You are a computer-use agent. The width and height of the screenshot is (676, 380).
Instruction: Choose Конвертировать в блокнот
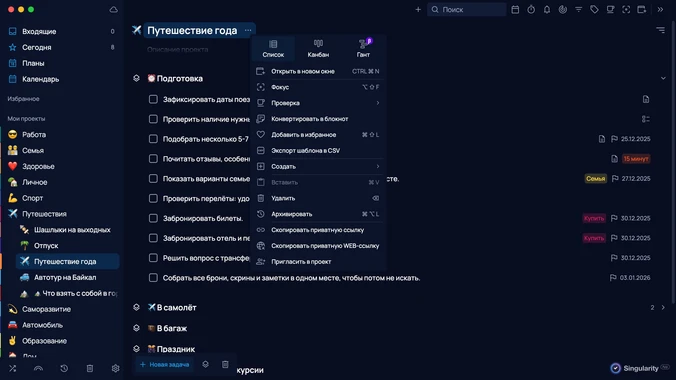[x=318, y=119]
